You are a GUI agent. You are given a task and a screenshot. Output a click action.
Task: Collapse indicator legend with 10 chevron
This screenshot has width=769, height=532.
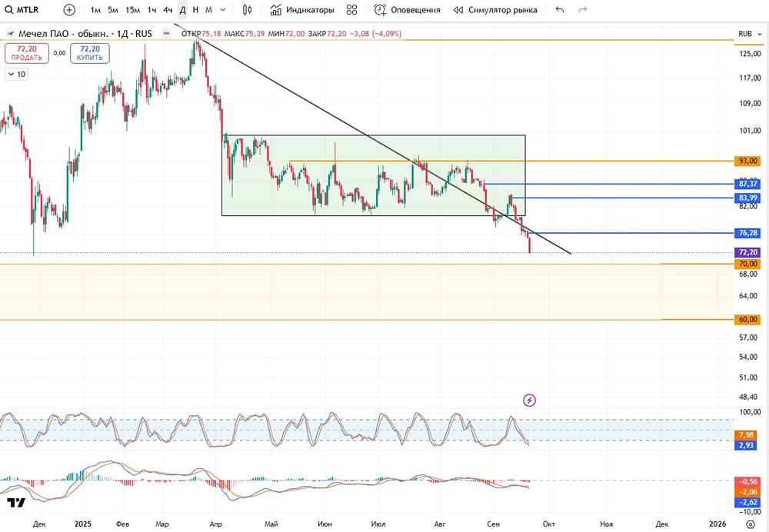(17, 75)
